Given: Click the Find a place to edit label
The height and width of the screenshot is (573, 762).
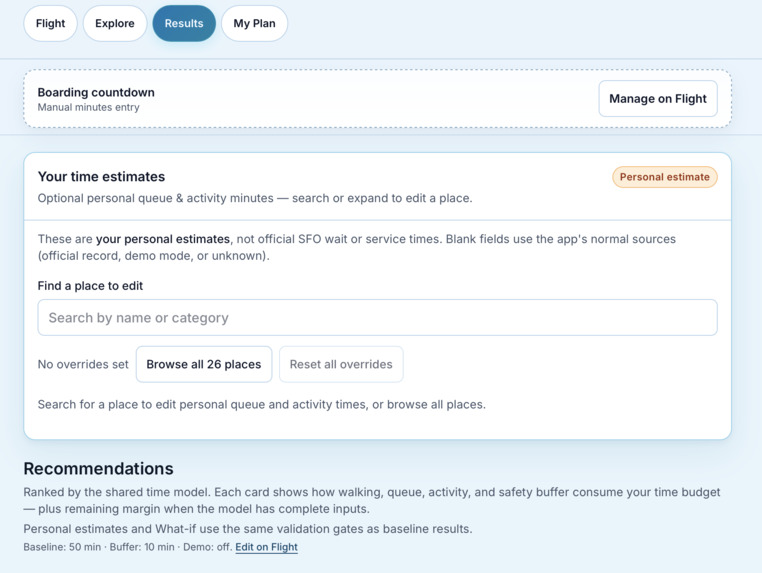Looking at the screenshot, I should click(90, 286).
